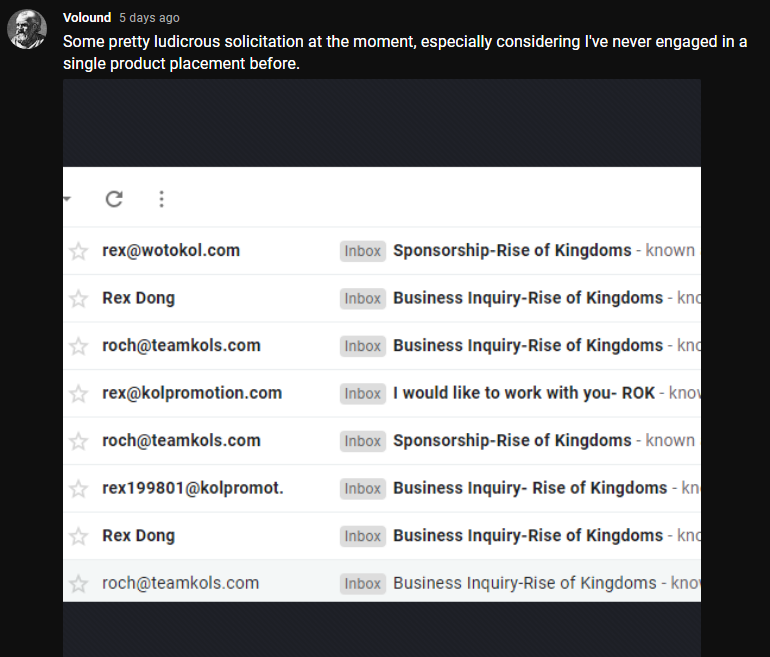Image resolution: width=770 pixels, height=657 pixels.
Task: Star the roch@teamkols.com Business Inquiry unread email
Action: pyautogui.click(x=79, y=346)
